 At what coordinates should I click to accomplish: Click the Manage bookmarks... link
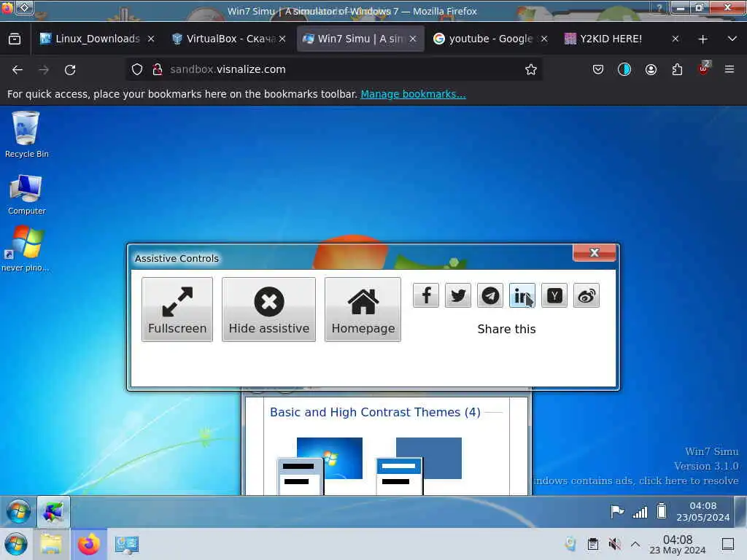[x=413, y=94]
